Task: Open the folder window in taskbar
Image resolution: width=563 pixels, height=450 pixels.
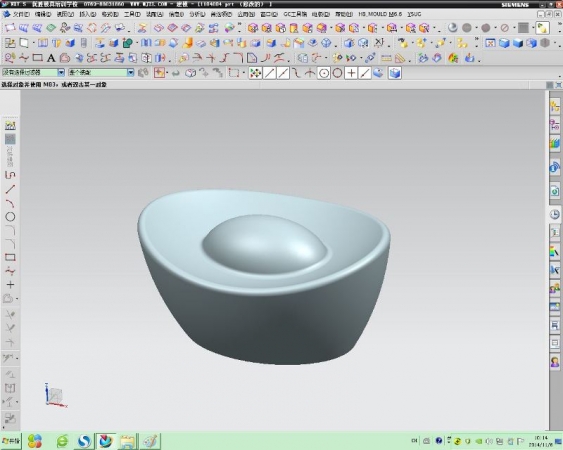Action: coord(127,441)
